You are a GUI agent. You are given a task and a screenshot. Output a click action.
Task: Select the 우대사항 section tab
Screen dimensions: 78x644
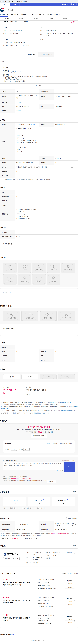point(36,19)
